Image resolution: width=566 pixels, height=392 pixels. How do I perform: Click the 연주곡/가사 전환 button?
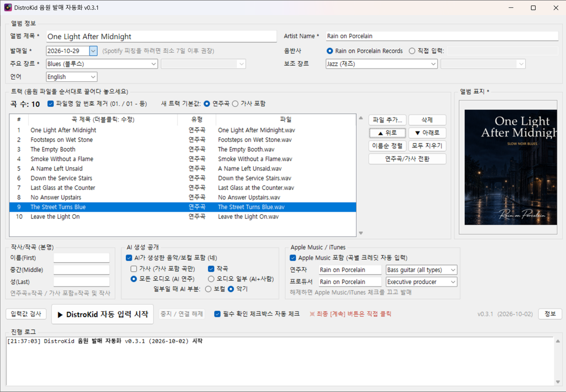pyautogui.click(x=407, y=158)
